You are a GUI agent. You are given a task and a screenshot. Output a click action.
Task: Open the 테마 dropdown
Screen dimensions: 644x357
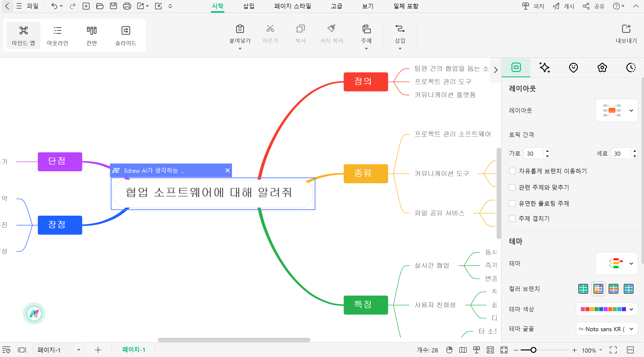tap(616, 263)
